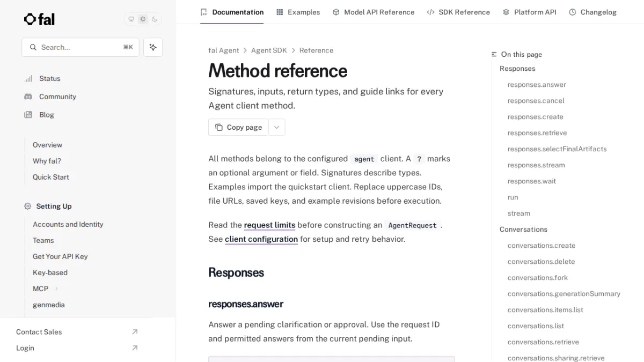Open the Copy page dropdown arrow
Image resolution: width=644 pixels, height=362 pixels.
click(x=276, y=127)
